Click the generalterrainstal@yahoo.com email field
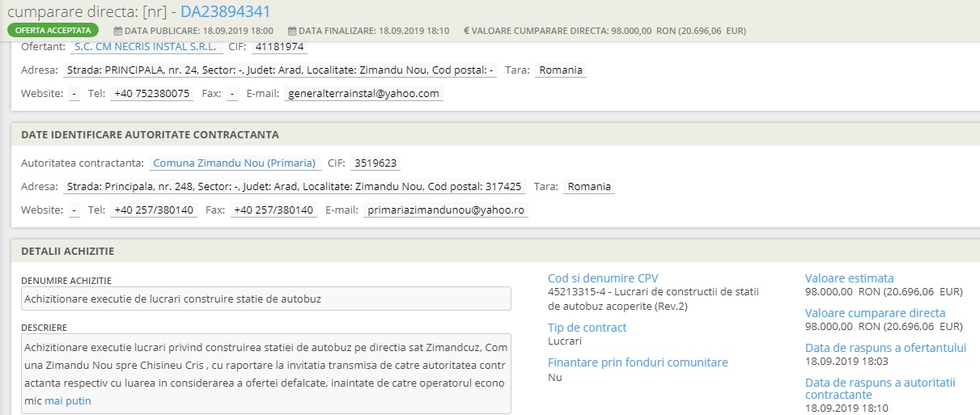Viewport: 980px width, 415px height. pyautogui.click(x=363, y=94)
